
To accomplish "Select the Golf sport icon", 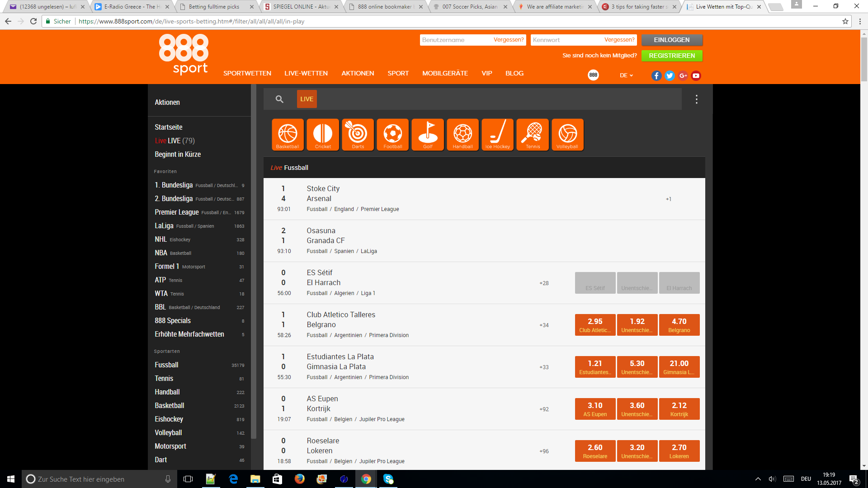I will click(428, 135).
